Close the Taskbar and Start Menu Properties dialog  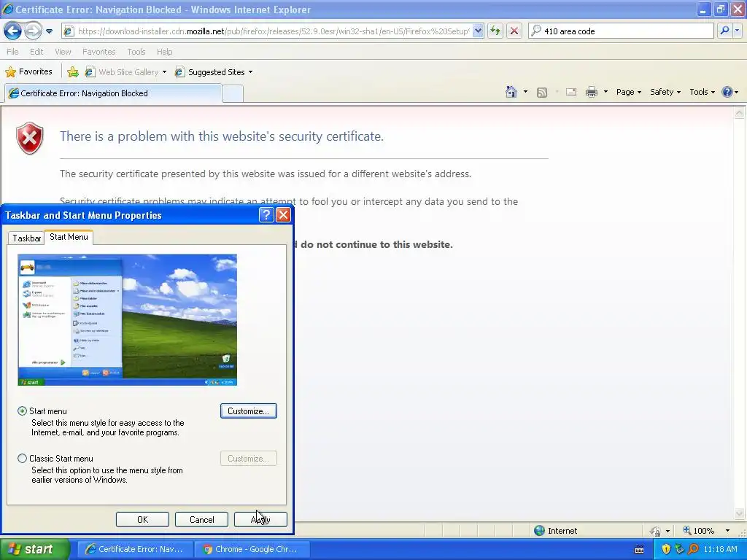tap(284, 215)
